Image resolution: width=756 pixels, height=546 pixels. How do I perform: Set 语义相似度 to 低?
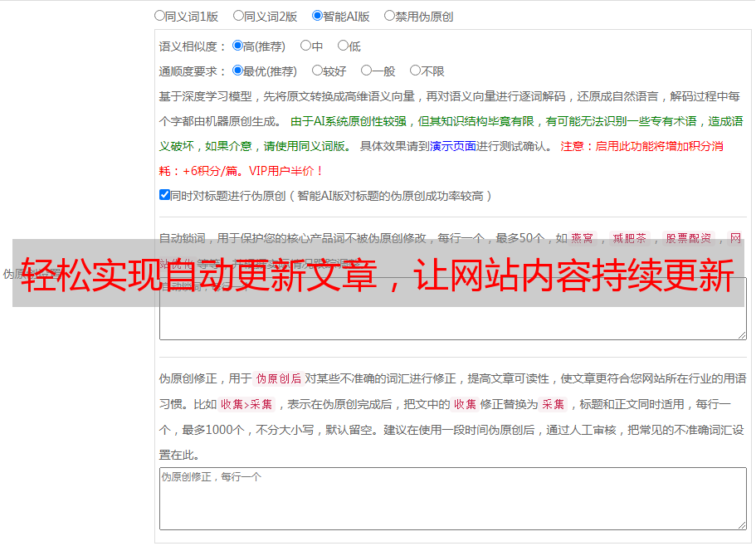point(343,46)
